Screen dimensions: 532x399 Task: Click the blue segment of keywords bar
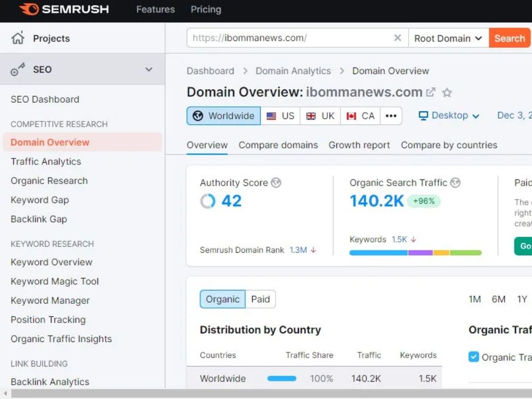379,252
